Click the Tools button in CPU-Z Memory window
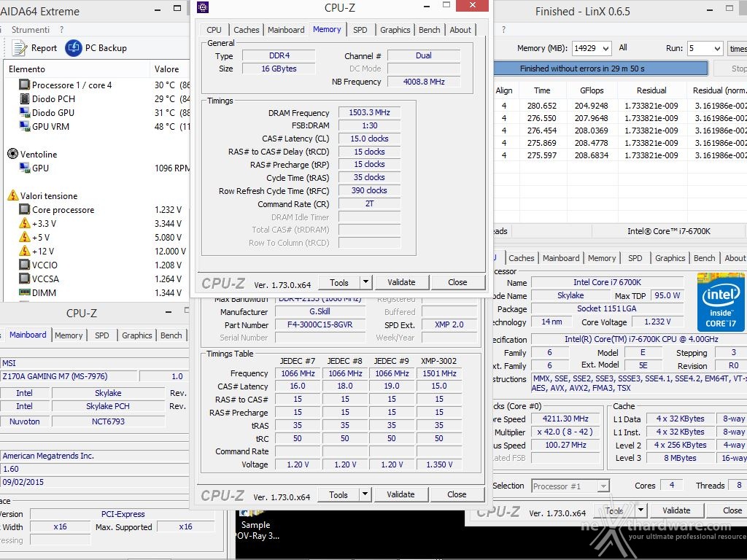 point(338,282)
